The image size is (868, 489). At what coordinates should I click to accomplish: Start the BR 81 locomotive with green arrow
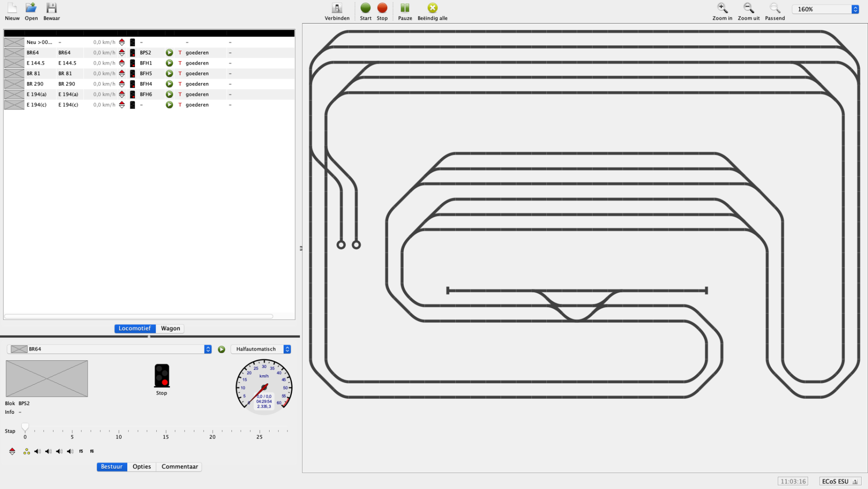169,74
